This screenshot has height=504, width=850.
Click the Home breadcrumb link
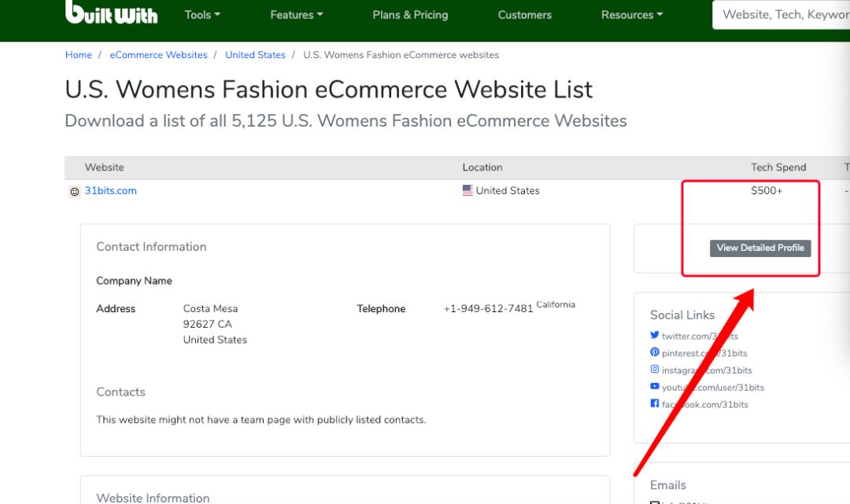(x=79, y=55)
